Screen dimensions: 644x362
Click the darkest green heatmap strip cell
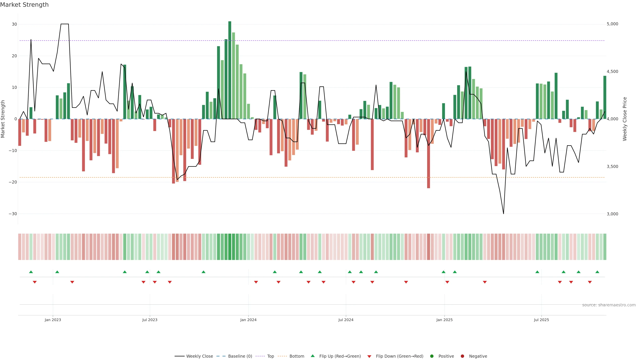pos(230,247)
